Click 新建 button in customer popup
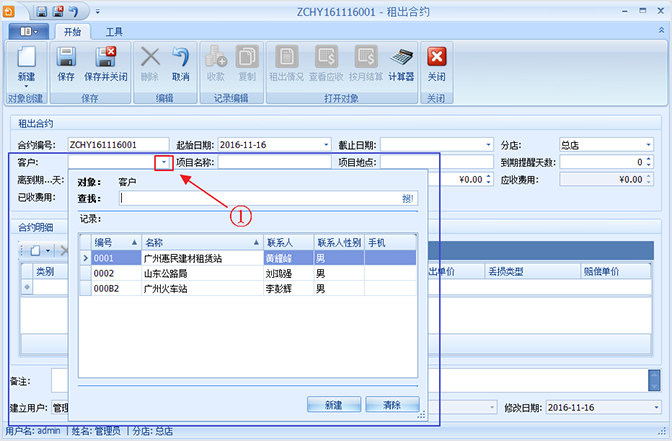Viewport: 672px width, 441px height. 333,405
